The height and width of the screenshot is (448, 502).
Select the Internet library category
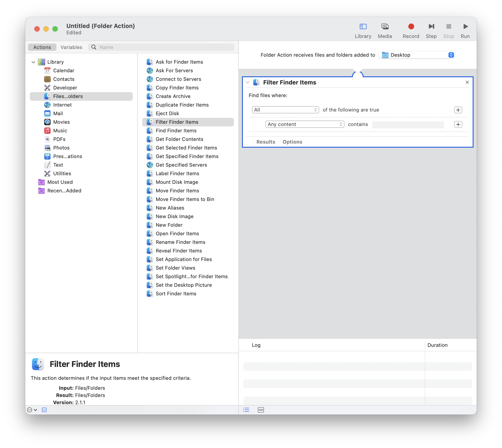click(x=62, y=105)
